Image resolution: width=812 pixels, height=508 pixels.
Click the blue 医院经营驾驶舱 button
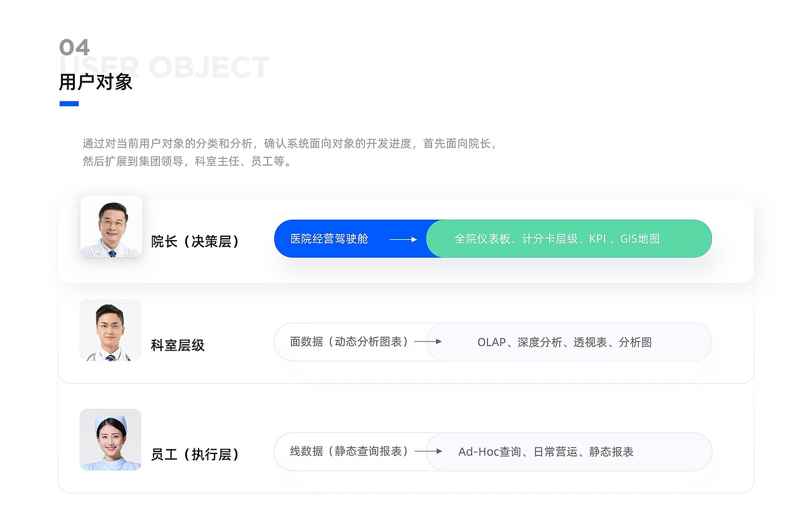(331, 239)
